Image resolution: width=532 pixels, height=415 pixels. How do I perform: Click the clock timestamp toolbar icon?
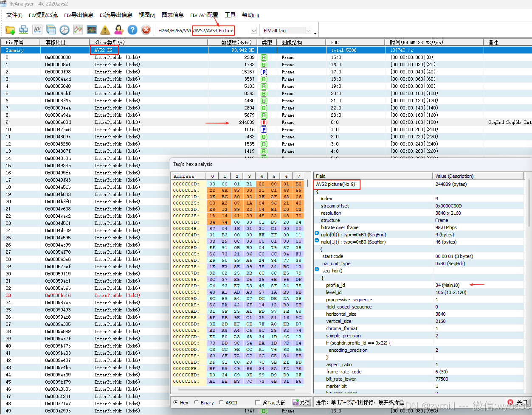(x=65, y=30)
